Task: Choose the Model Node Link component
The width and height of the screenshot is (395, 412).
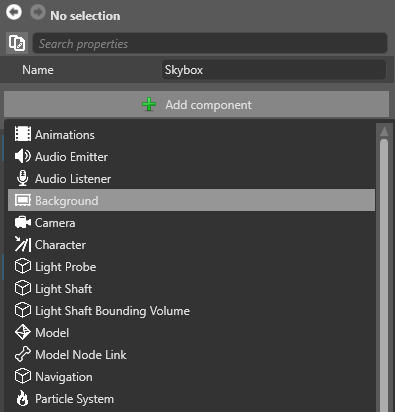Action: coord(191,355)
